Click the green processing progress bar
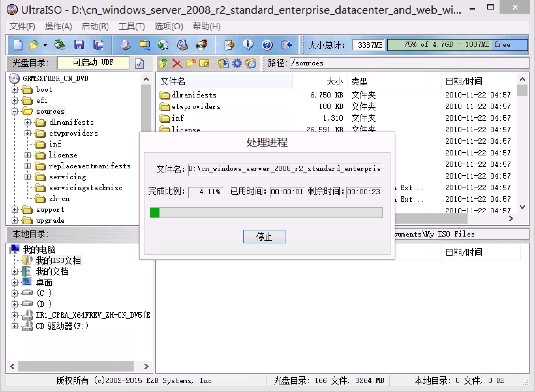The height and width of the screenshot is (392, 535). click(x=266, y=213)
